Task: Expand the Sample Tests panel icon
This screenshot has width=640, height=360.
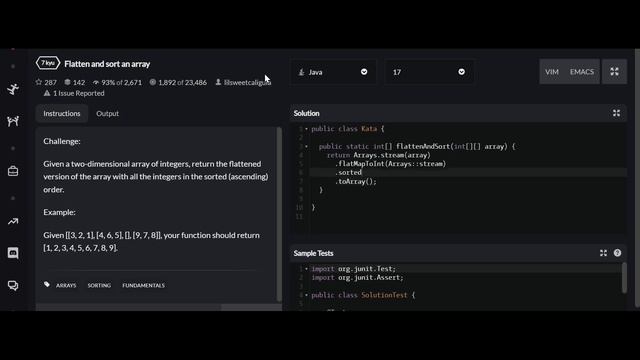Action: coord(603,253)
